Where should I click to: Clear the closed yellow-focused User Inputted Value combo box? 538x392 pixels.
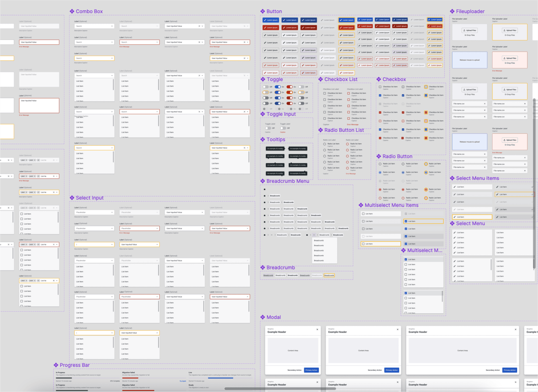pos(244,58)
